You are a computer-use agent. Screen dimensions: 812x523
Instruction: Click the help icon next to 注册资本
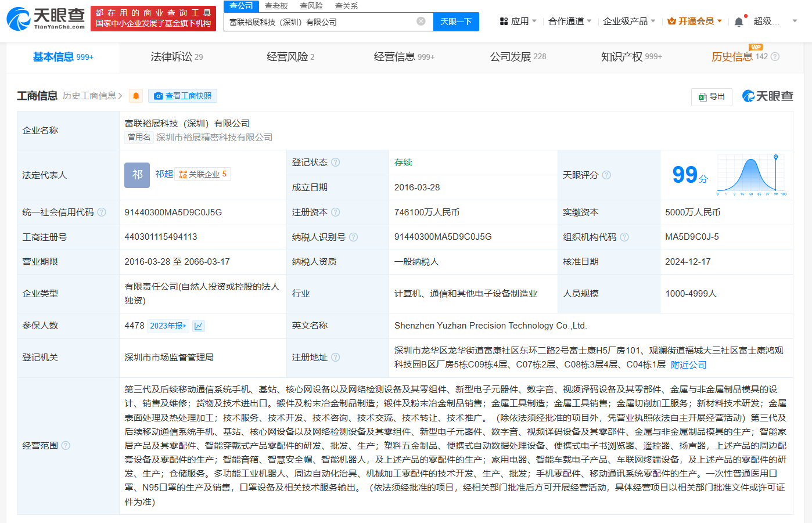point(335,212)
